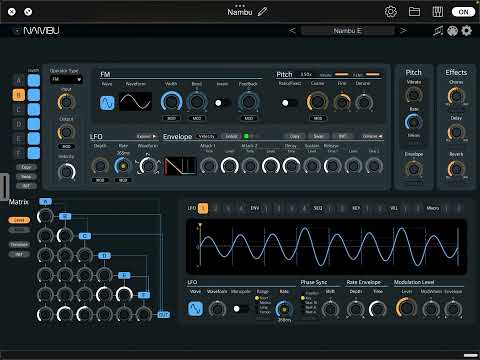Select the Macro modulation tab group

(433, 208)
